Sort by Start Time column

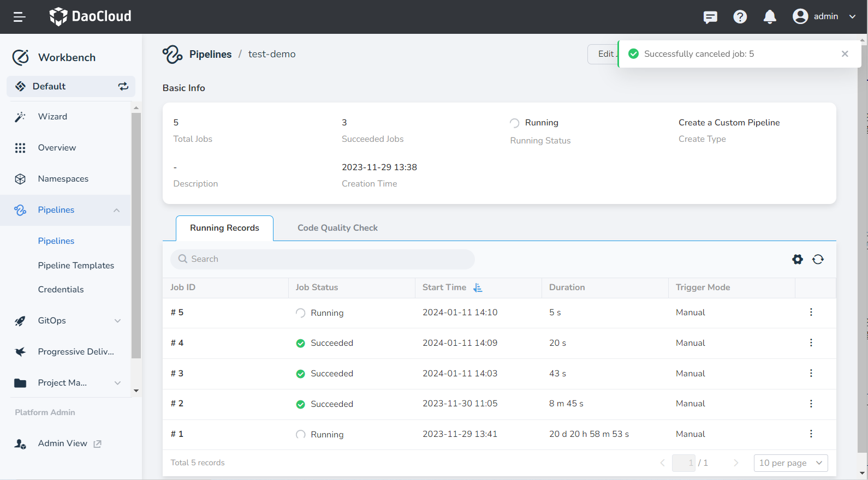pyautogui.click(x=478, y=287)
